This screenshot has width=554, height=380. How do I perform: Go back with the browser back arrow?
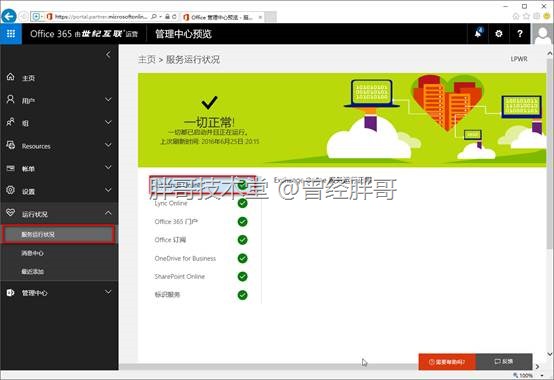pos(9,16)
